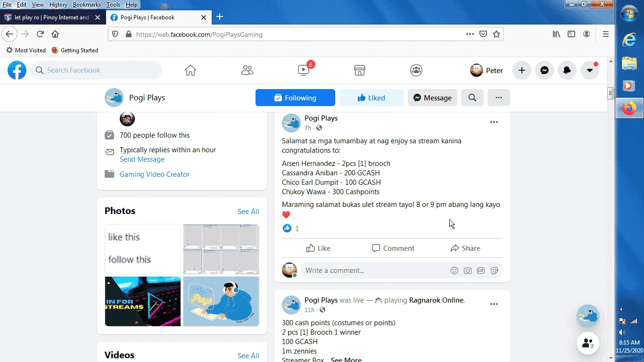The image size is (644, 362).
Task: Reload the current page
Action: [40, 34]
